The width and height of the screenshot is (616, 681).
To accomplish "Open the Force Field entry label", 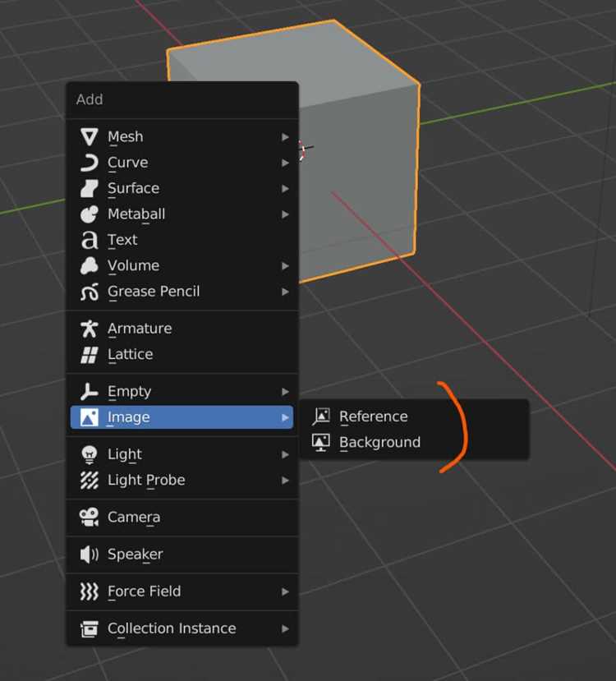I will point(144,591).
